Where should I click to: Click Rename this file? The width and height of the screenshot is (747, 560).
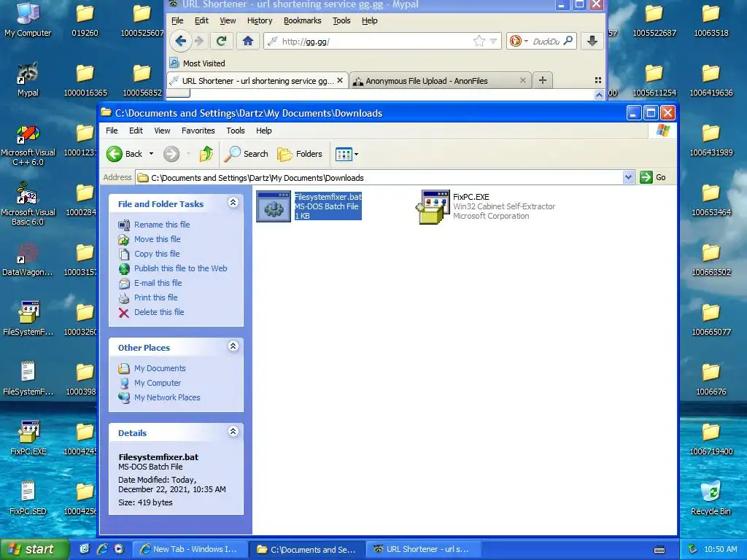point(161,225)
